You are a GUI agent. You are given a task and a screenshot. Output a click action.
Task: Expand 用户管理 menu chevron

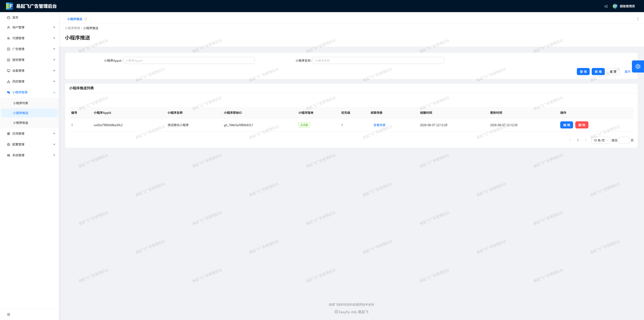(x=54, y=27)
